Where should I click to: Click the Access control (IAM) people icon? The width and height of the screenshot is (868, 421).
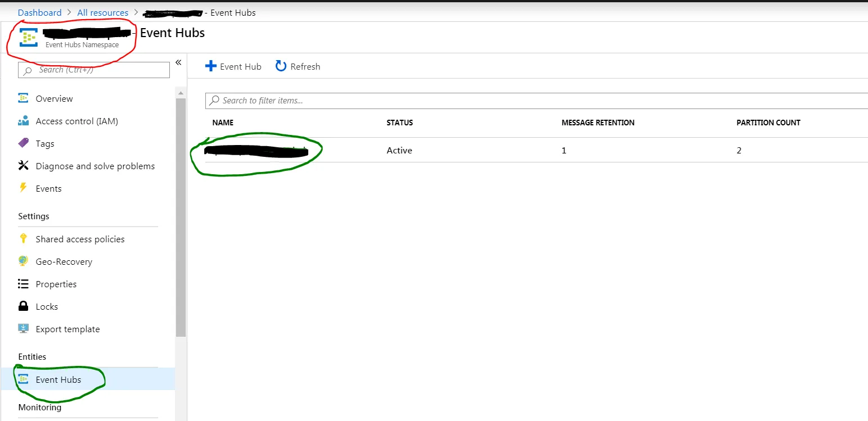click(23, 121)
